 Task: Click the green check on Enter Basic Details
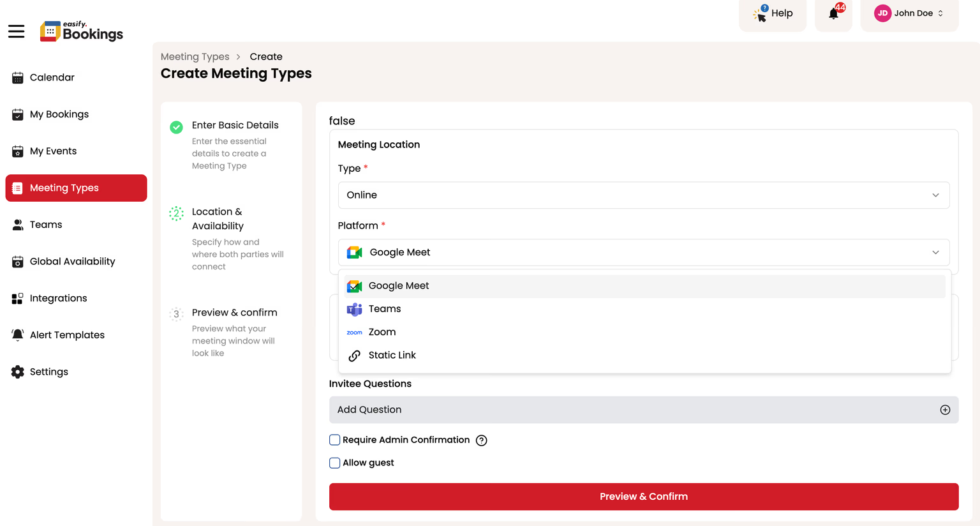coord(176,127)
